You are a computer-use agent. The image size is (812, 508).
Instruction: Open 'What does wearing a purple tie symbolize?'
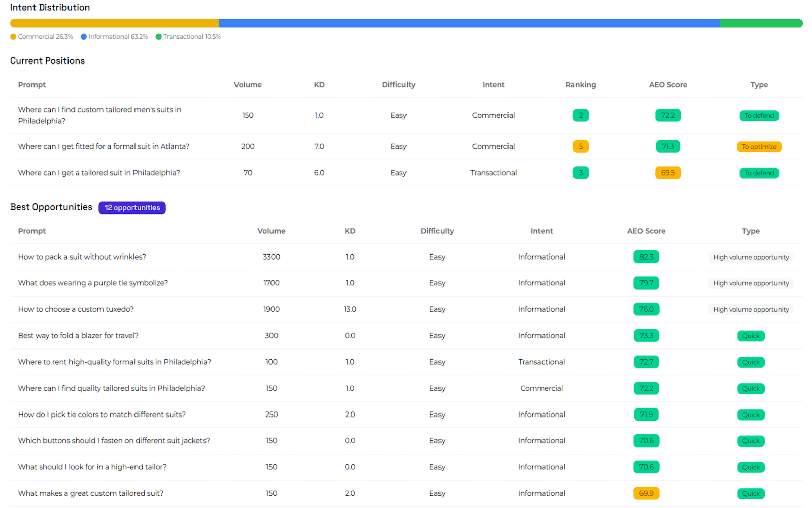[93, 283]
